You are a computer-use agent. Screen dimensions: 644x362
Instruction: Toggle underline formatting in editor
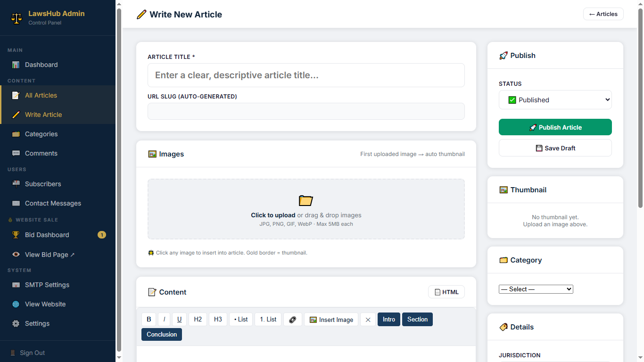[x=179, y=320]
